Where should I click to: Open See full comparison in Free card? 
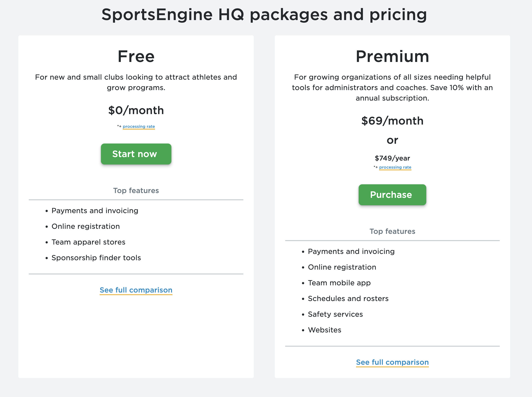point(136,290)
